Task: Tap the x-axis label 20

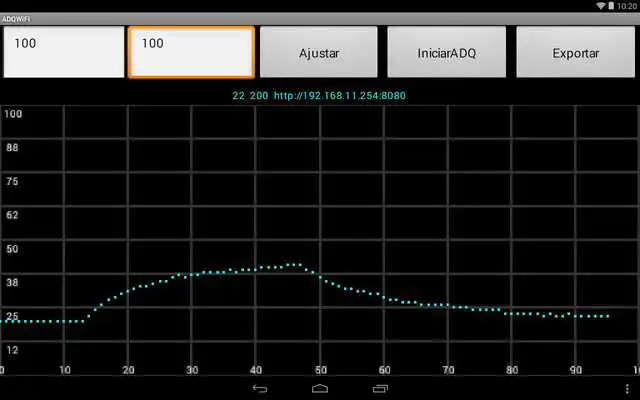Action: point(128,370)
